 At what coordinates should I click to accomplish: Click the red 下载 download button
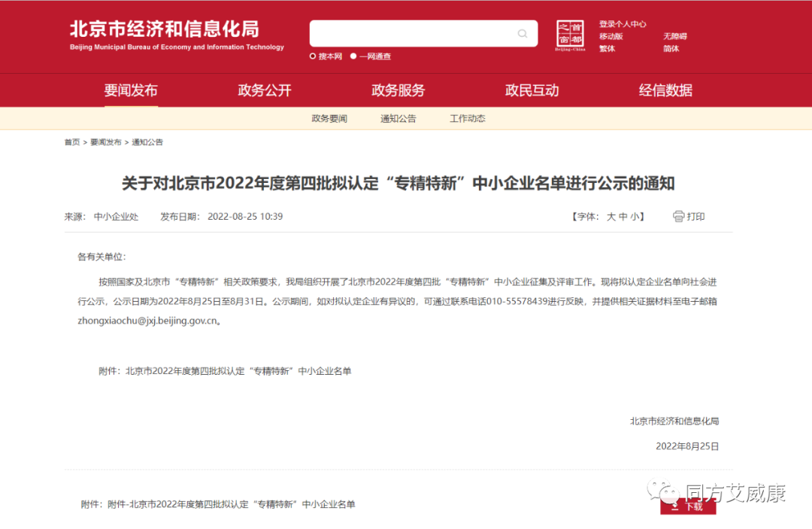click(688, 506)
